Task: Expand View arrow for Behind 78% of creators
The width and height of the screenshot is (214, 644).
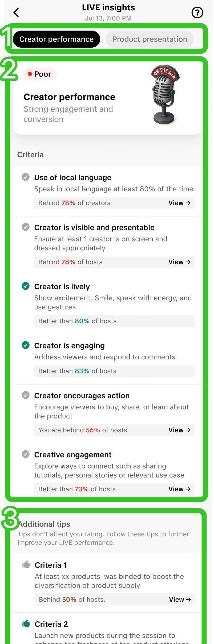Action: pos(179,203)
